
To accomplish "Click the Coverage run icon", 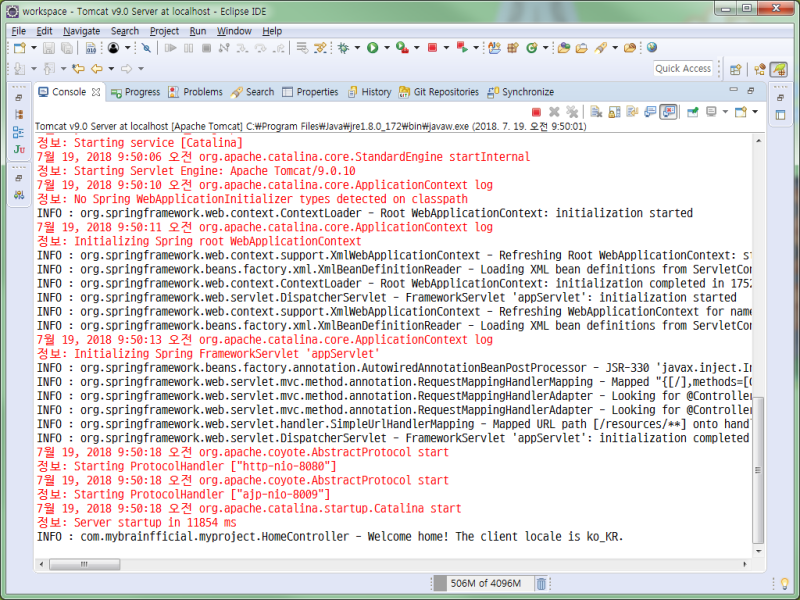I will click(x=403, y=48).
